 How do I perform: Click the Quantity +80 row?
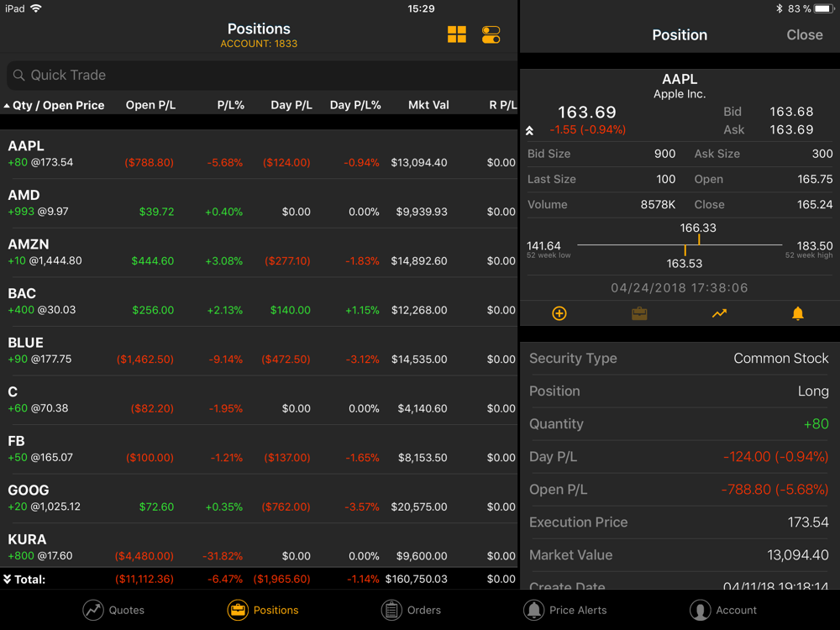click(x=680, y=423)
